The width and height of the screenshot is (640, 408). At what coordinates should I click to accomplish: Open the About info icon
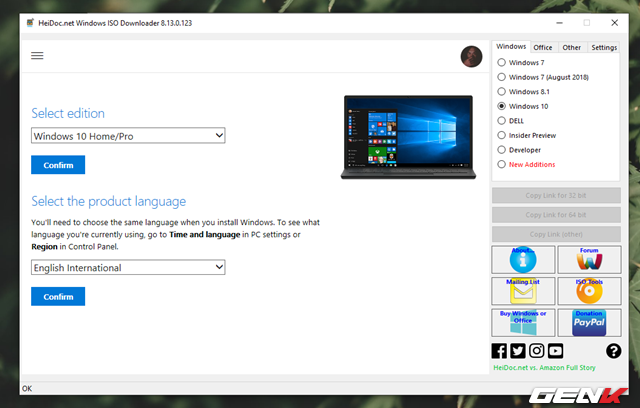pos(523,259)
